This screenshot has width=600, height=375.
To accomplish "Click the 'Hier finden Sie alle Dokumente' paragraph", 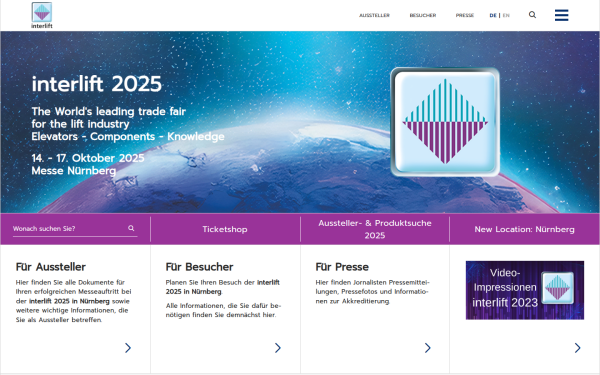I will tap(73, 301).
